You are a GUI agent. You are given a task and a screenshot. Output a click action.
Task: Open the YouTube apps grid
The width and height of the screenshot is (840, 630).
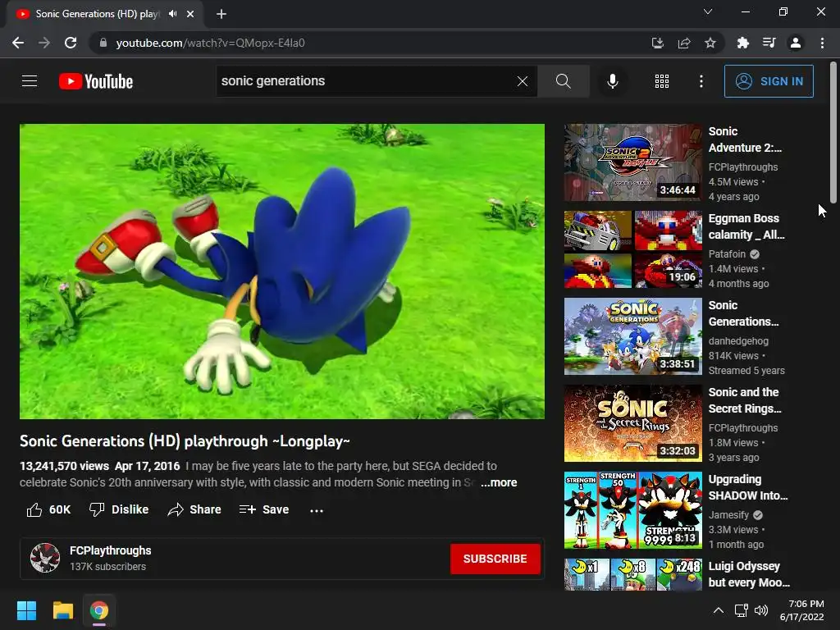[x=662, y=81]
